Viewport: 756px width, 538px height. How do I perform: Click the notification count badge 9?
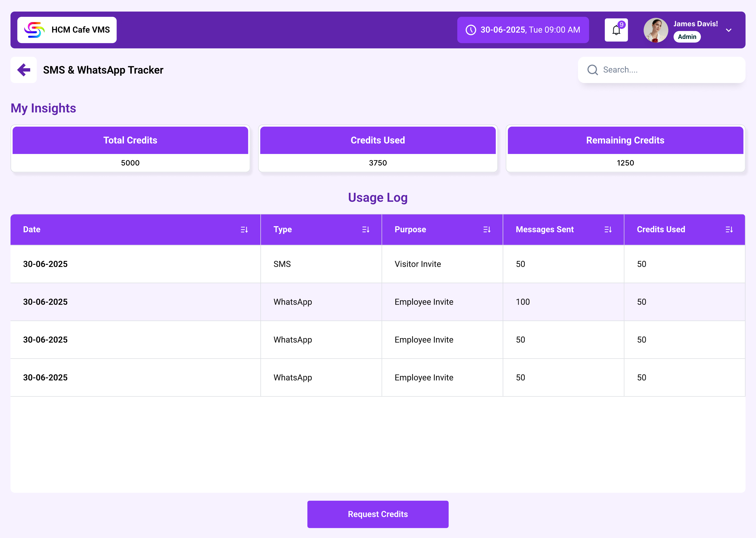[622, 24]
